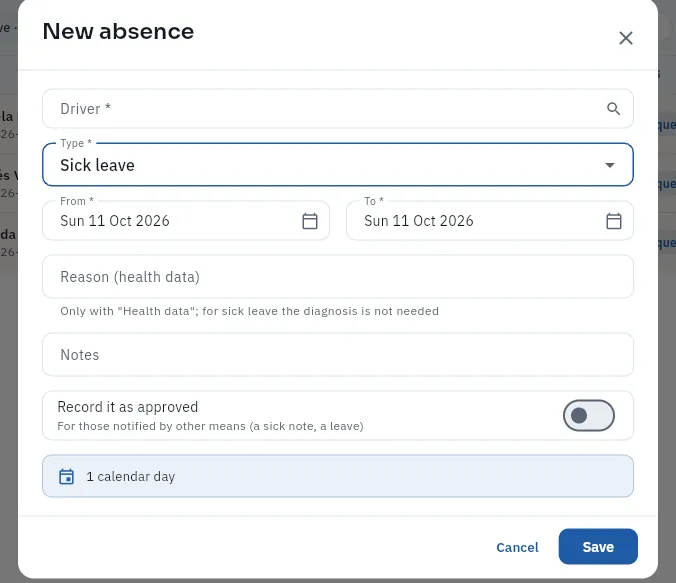
Task: Open the Type dropdown showing Sick leave
Action: [338, 165]
